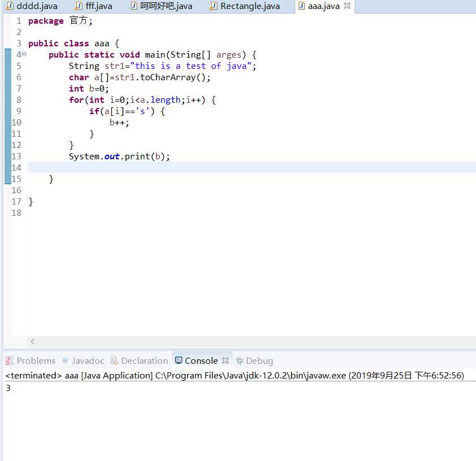476x461 pixels.
Task: Switch to the dddd.java editor tab
Action: click(x=32, y=6)
